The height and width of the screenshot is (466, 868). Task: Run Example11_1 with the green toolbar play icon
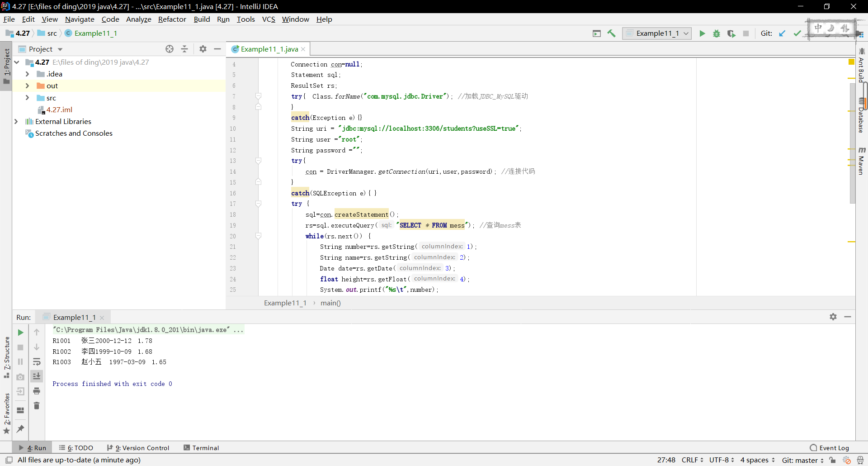point(702,33)
